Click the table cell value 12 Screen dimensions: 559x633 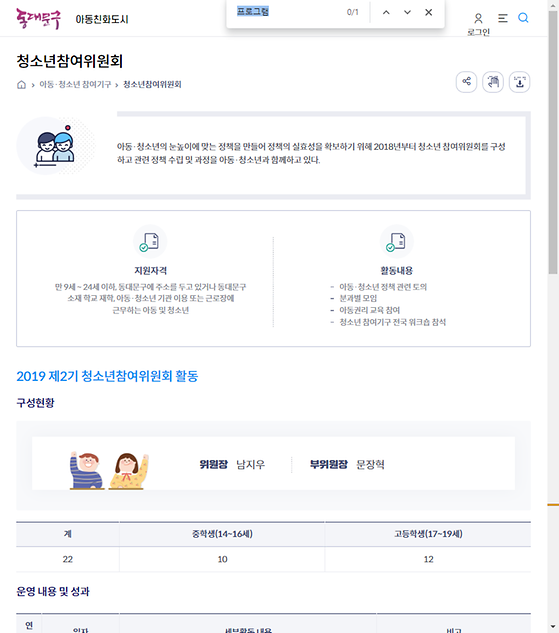coord(428,559)
